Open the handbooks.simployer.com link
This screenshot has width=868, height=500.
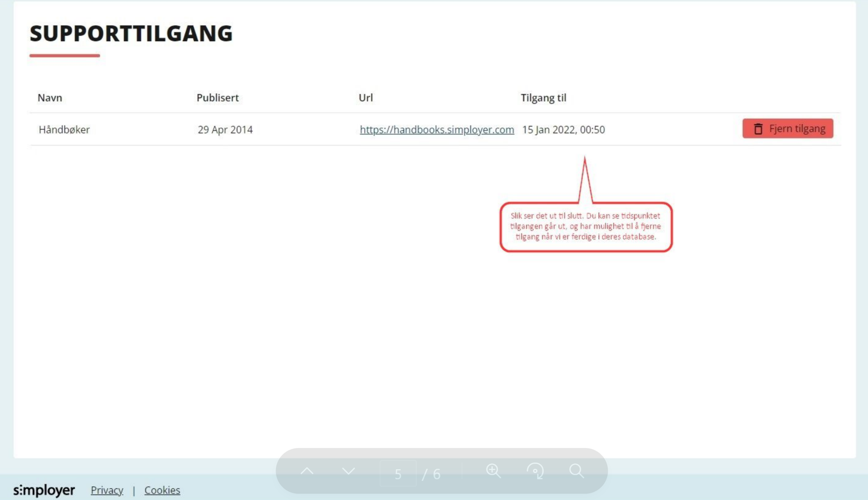coord(436,130)
